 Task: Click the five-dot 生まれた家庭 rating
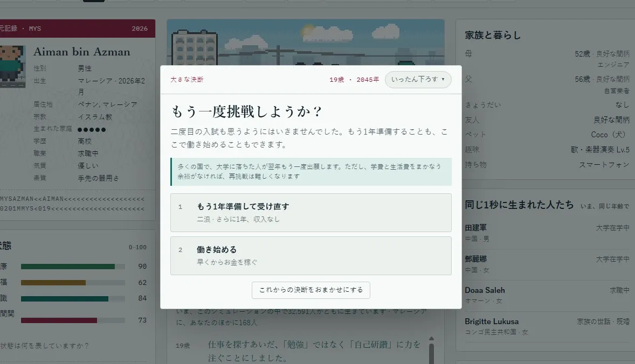[92, 129]
